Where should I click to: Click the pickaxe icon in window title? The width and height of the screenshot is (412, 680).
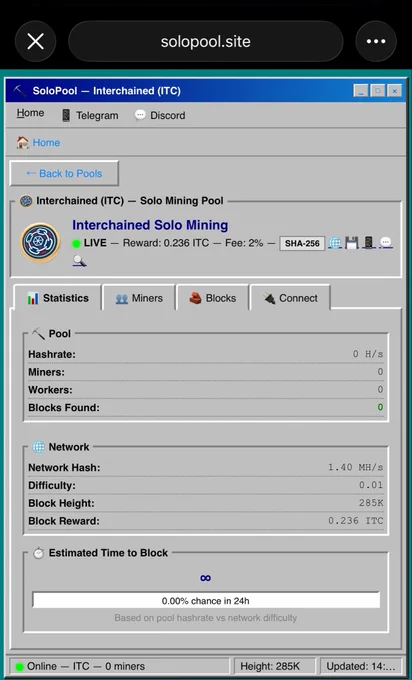[x=20, y=91]
